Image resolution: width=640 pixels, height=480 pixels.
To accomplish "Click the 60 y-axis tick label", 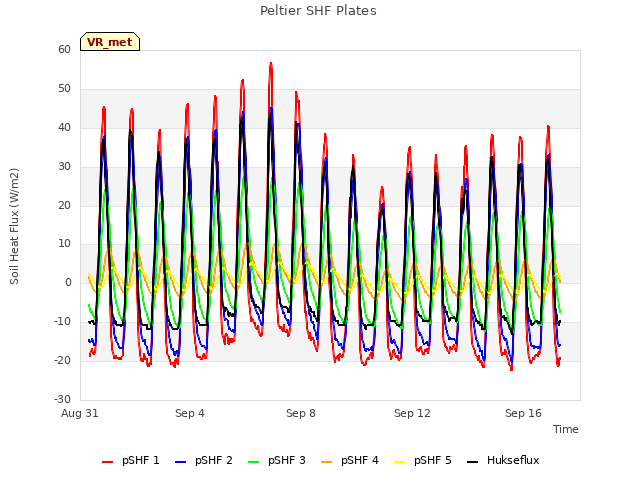I will pyautogui.click(x=64, y=49).
